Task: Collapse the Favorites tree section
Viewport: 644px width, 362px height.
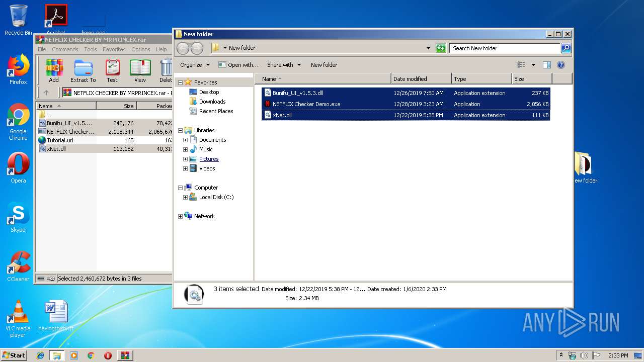Action: (x=181, y=82)
